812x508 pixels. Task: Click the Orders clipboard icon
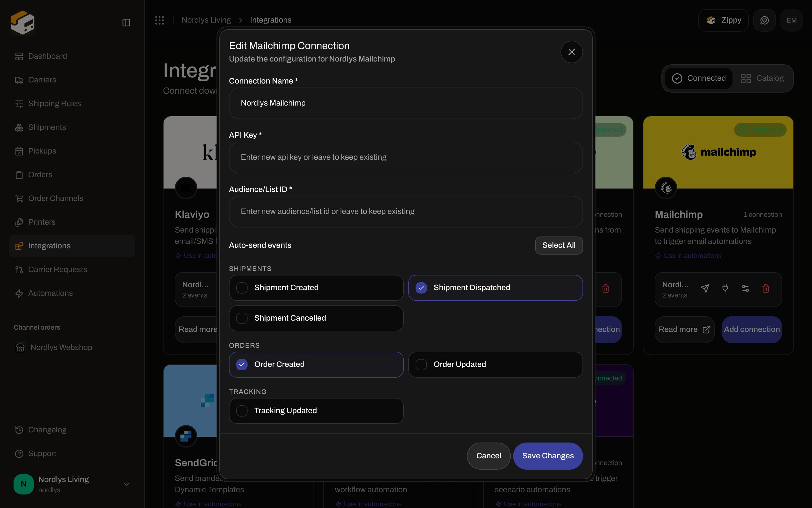click(19, 175)
